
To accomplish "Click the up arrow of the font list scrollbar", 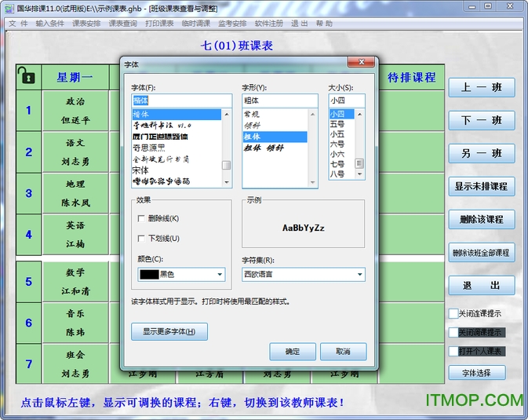I will [x=227, y=115].
